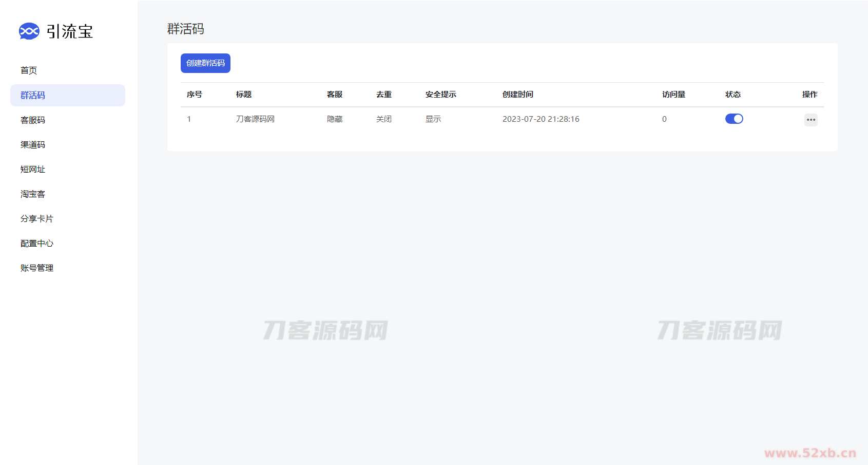The width and height of the screenshot is (868, 465).
Task: Open 短网址 from the sidebar
Action: (x=33, y=170)
